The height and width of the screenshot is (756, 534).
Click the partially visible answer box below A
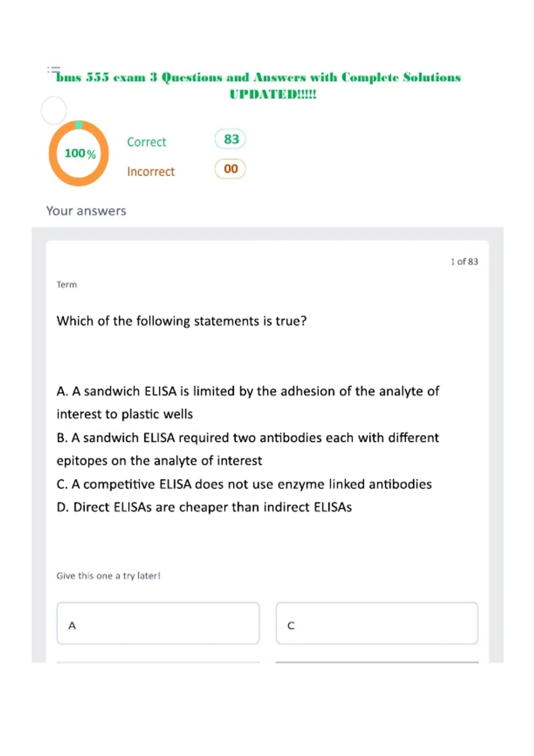point(158,663)
